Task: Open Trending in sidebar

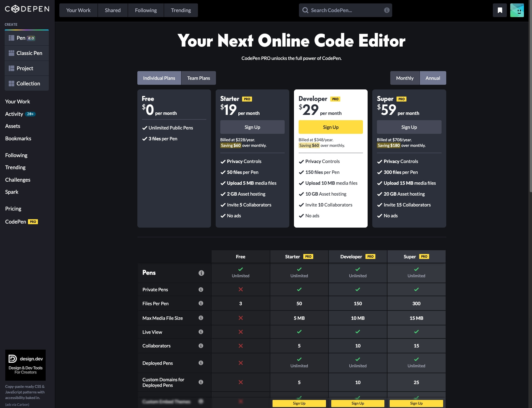Action: click(x=15, y=167)
